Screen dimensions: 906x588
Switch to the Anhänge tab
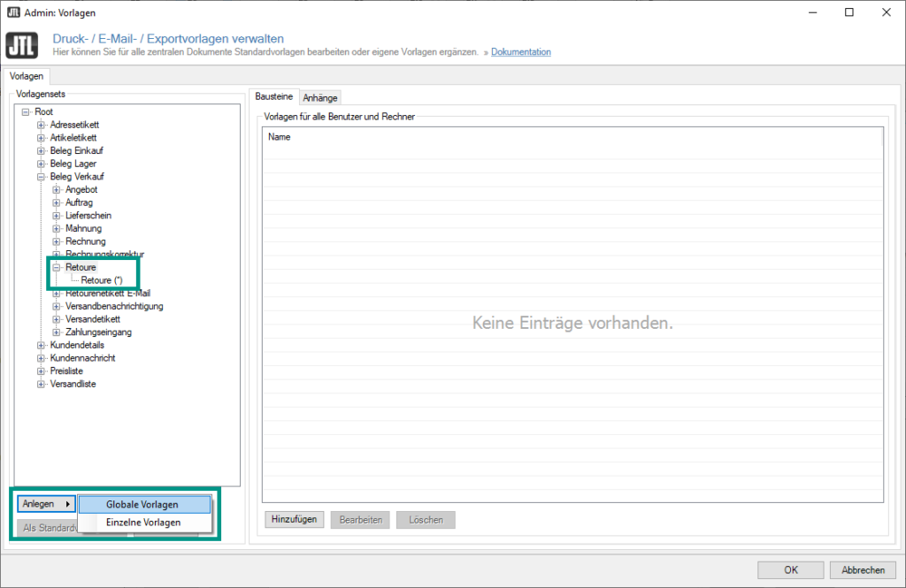[319, 98]
